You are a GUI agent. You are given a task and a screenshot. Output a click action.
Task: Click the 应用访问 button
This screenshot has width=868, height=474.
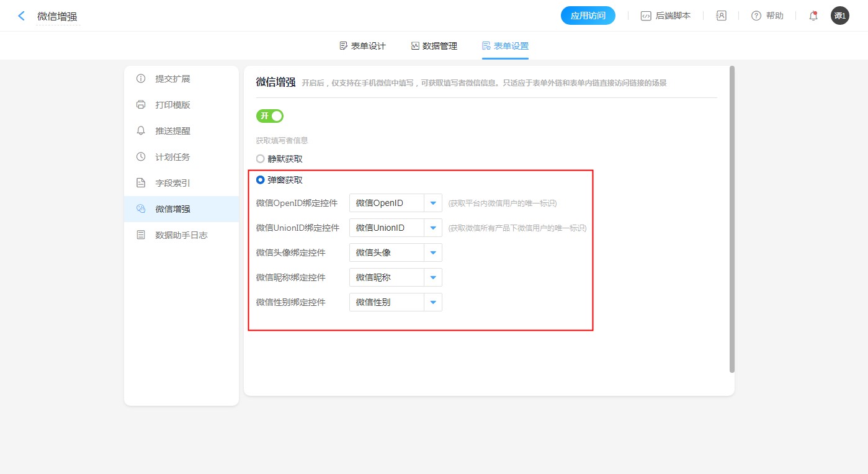pyautogui.click(x=588, y=16)
